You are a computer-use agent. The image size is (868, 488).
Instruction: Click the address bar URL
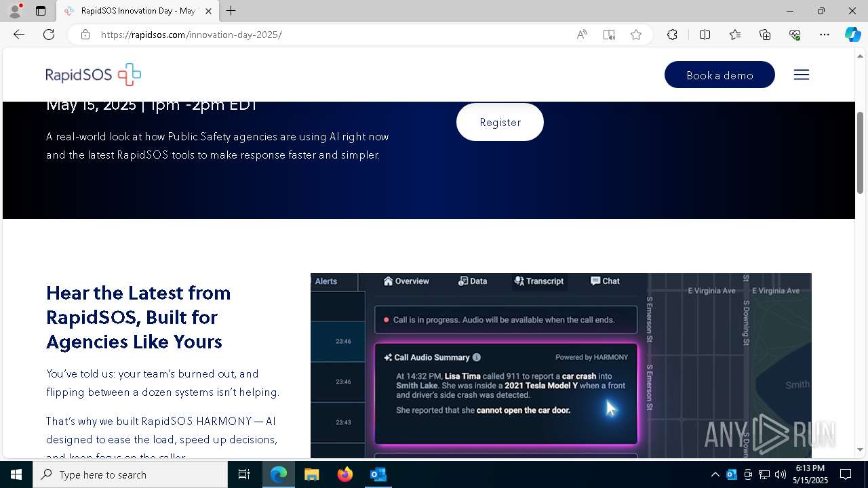(191, 35)
